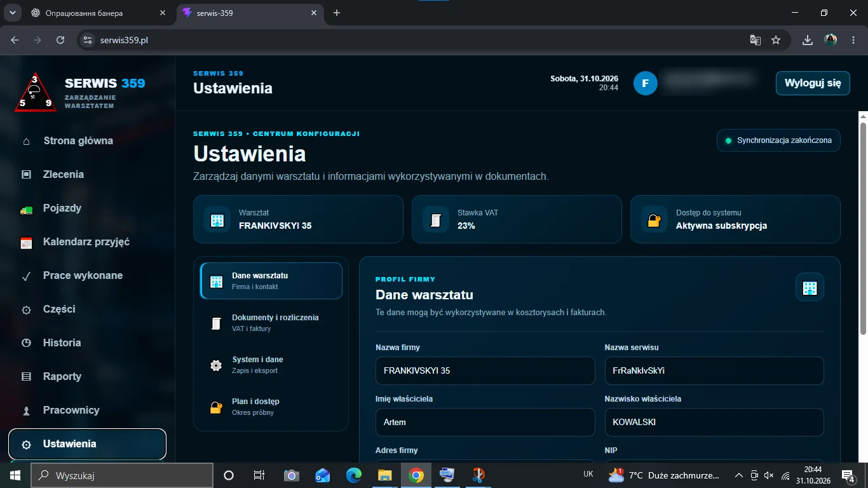Open System i dane tab
Image resolution: width=868 pixels, height=488 pixels.
pos(271,365)
